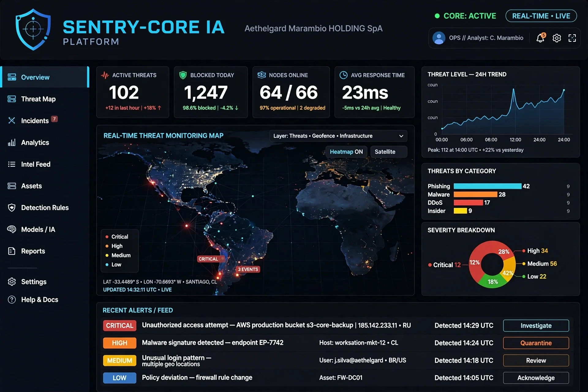588x392 pixels.
Task: Expand the Layer selection dropdown chevron
Action: pyautogui.click(x=401, y=136)
